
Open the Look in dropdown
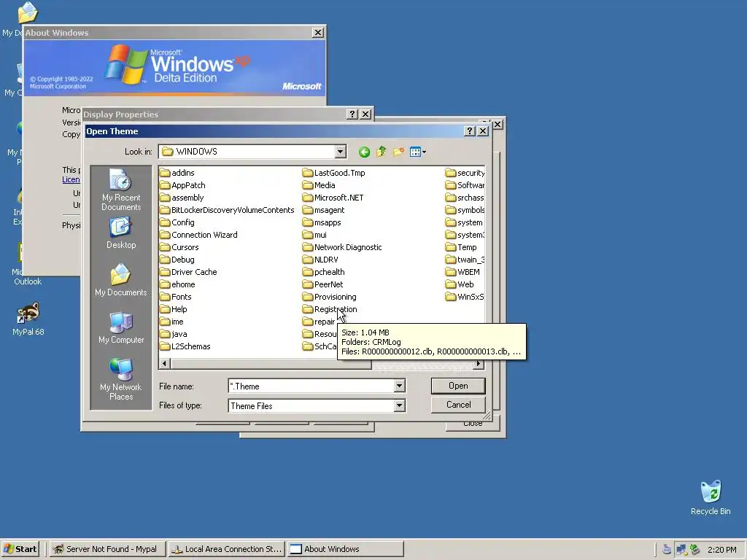(x=340, y=152)
